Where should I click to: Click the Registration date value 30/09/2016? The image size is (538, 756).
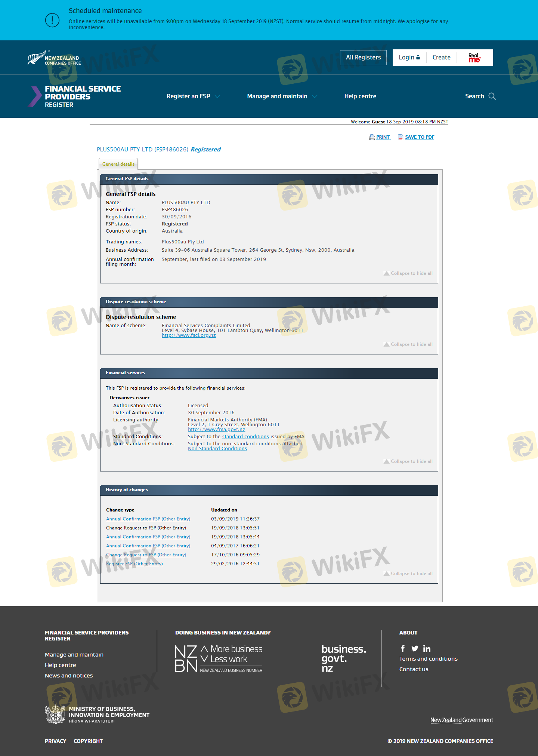(176, 217)
